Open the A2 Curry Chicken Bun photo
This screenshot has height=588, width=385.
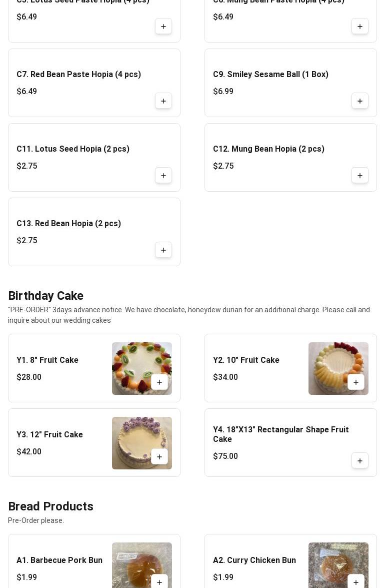338,565
